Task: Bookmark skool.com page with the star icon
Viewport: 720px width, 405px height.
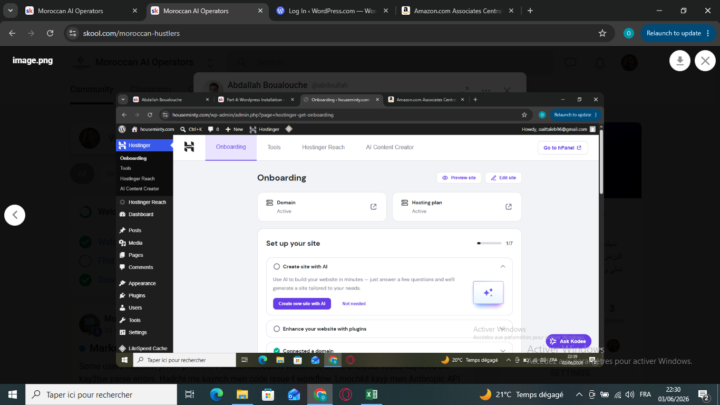Action: 602,33
